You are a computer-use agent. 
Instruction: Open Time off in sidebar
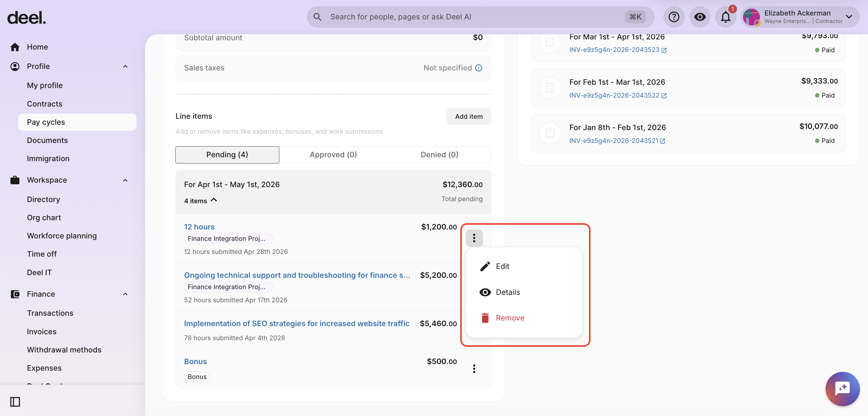coord(42,254)
